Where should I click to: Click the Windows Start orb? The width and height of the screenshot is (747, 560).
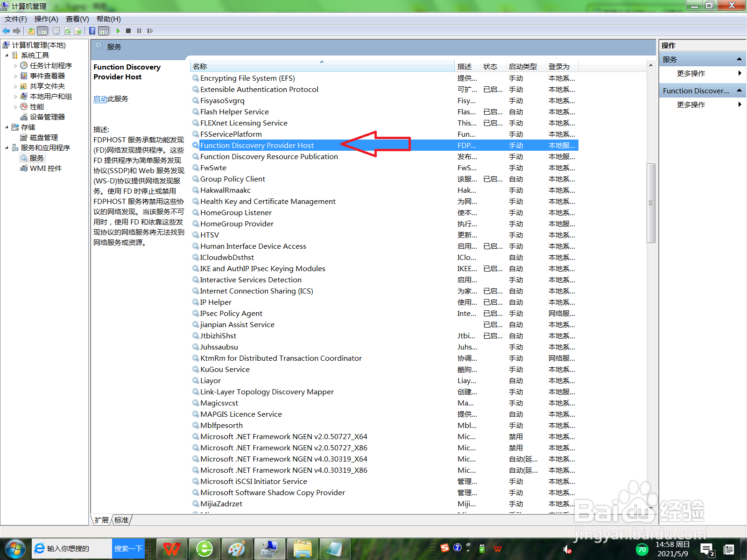click(x=15, y=549)
